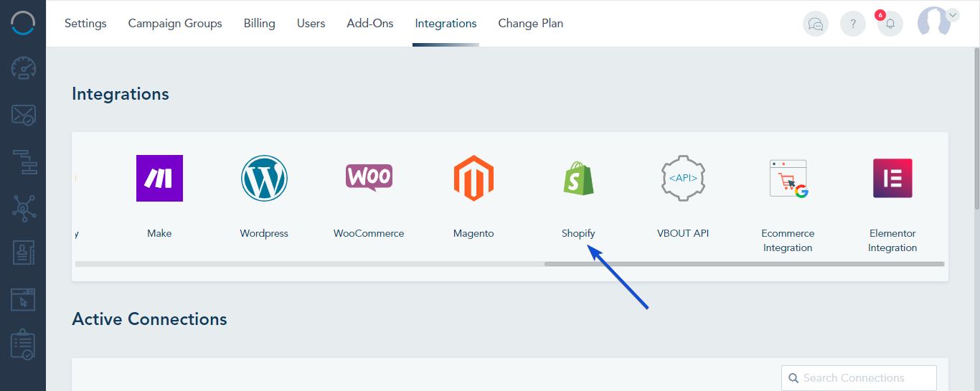Viewport: 980px width, 391px height.
Task: Select the Magento integration logo
Action: pyautogui.click(x=473, y=178)
